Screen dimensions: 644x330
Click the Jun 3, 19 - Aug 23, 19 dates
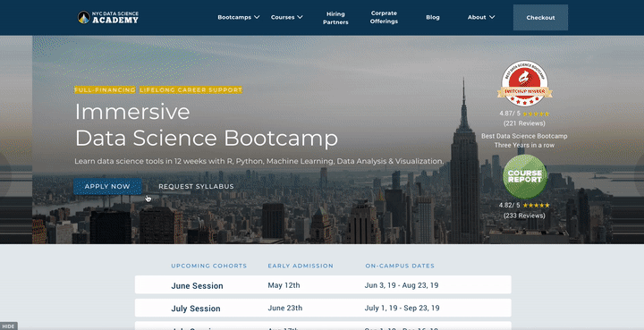coord(402,285)
